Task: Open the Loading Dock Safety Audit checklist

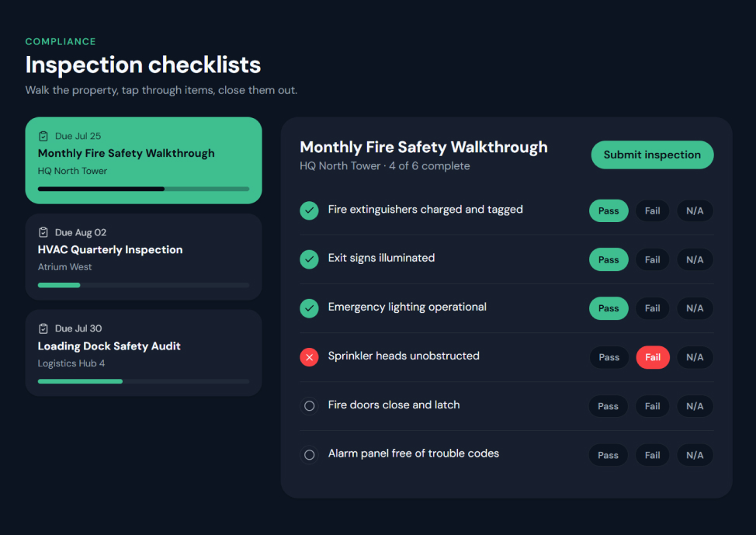Action: click(x=144, y=353)
